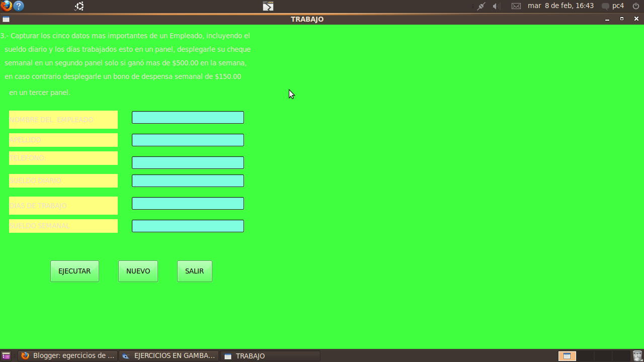Launch Firefox from the top panel
This screenshot has height=362, width=644.
[6, 6]
